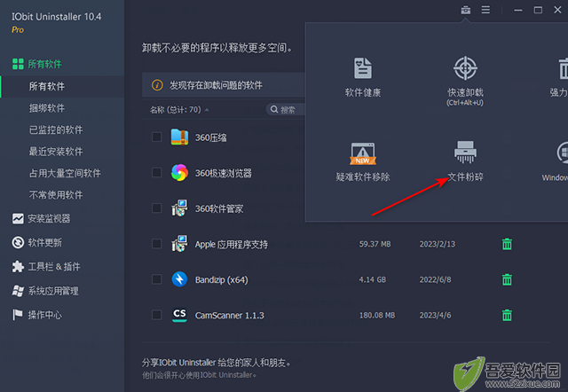The width and height of the screenshot is (568, 392).
Task: Click the 4.14 GB size value
Action: [372, 279]
